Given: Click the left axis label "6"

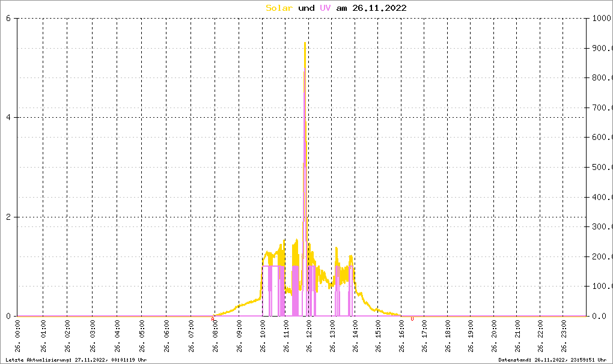Looking at the screenshot, I should click(x=8, y=18).
